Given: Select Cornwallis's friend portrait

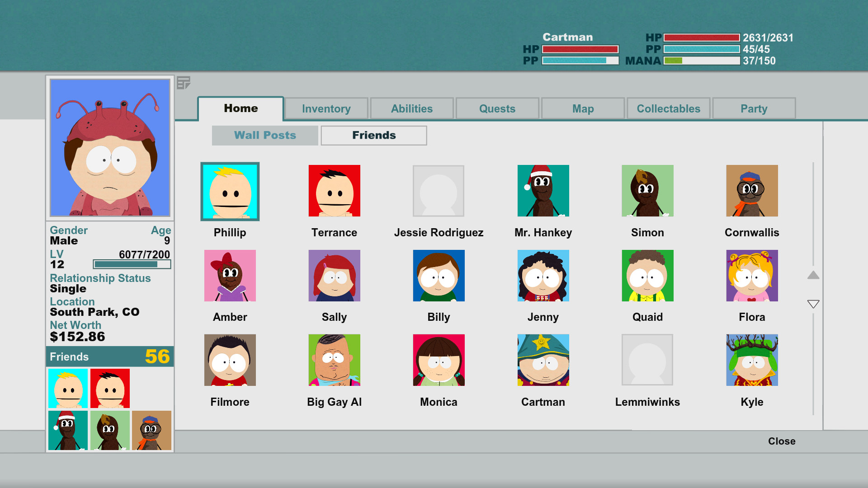Looking at the screenshot, I should point(752,191).
